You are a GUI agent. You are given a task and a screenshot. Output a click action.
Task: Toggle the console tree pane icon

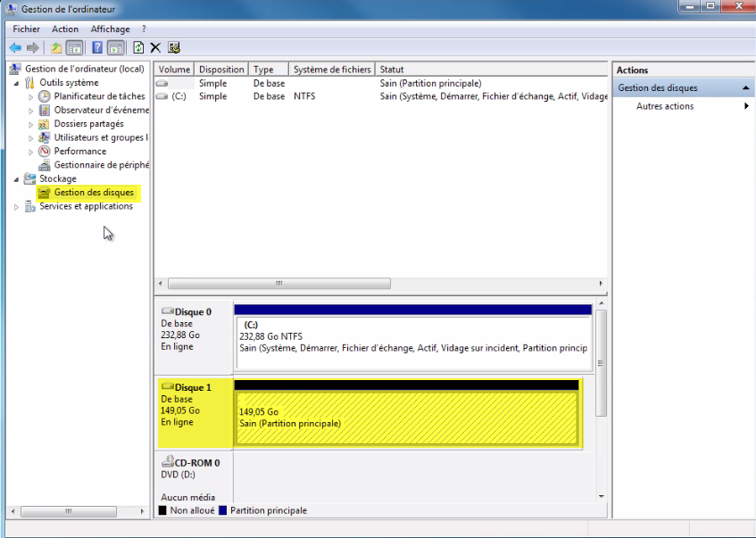pyautogui.click(x=74, y=47)
